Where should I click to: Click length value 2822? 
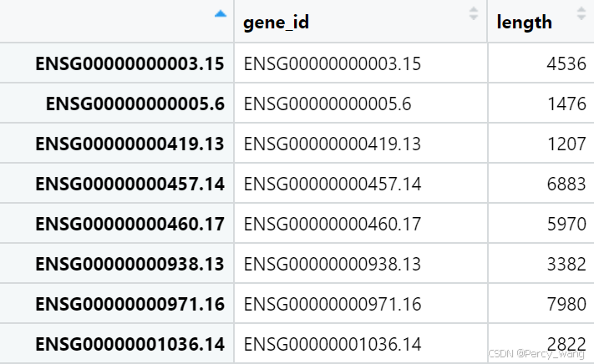point(566,344)
